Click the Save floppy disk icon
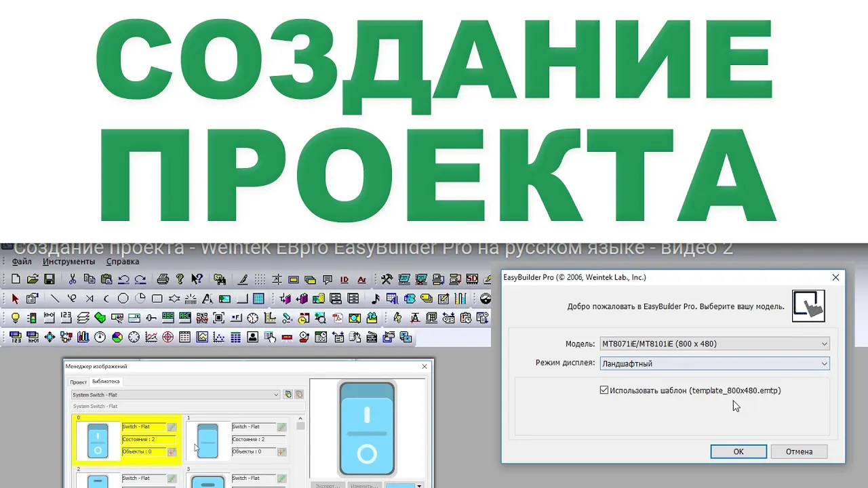 50,279
